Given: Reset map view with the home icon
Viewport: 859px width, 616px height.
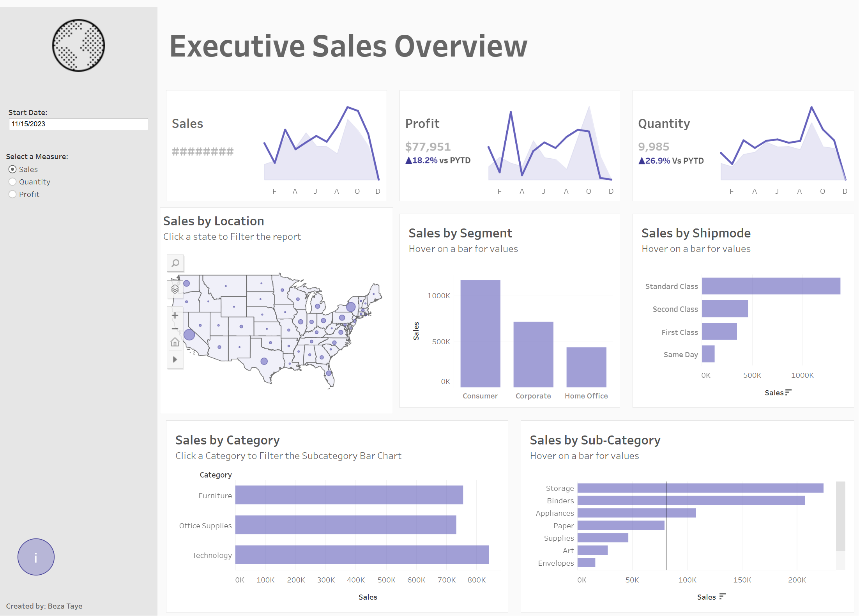Looking at the screenshot, I should pyautogui.click(x=175, y=342).
